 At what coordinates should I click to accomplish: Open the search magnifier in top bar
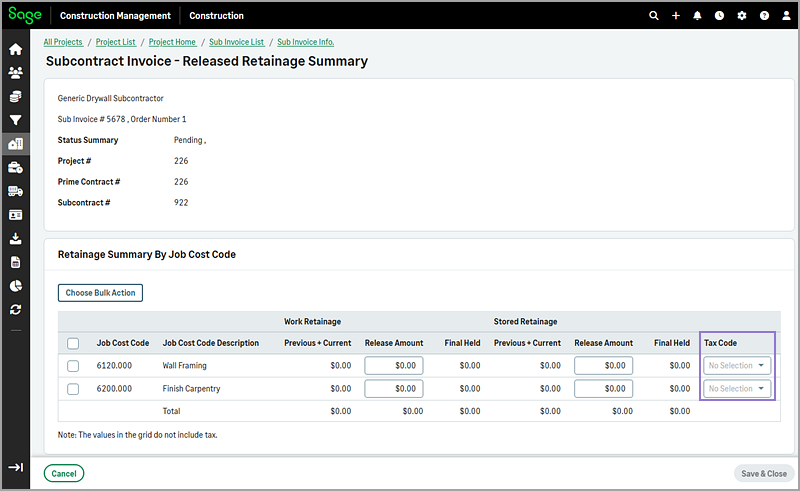pos(654,16)
